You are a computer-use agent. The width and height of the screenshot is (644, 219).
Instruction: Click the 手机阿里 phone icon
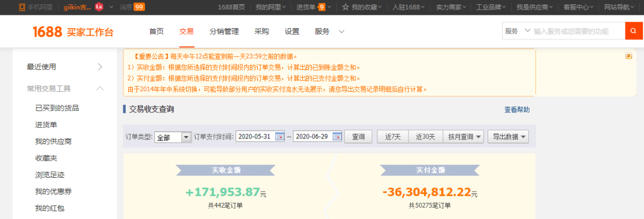22,7
